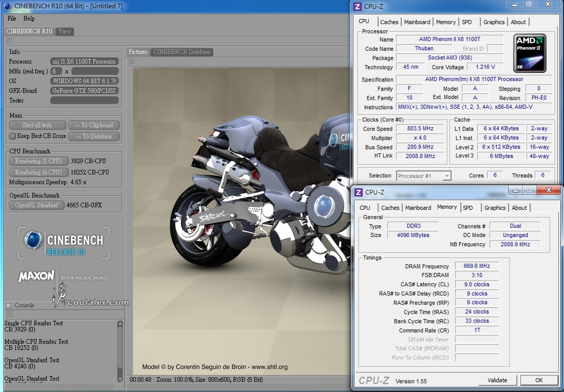Click the empty MHz frequency field
564x392 pixels.
[95, 71]
